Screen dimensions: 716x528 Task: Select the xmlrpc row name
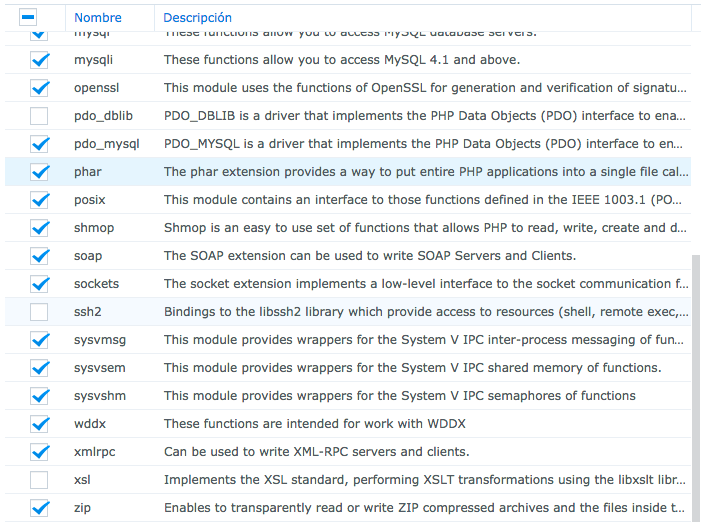click(x=94, y=452)
